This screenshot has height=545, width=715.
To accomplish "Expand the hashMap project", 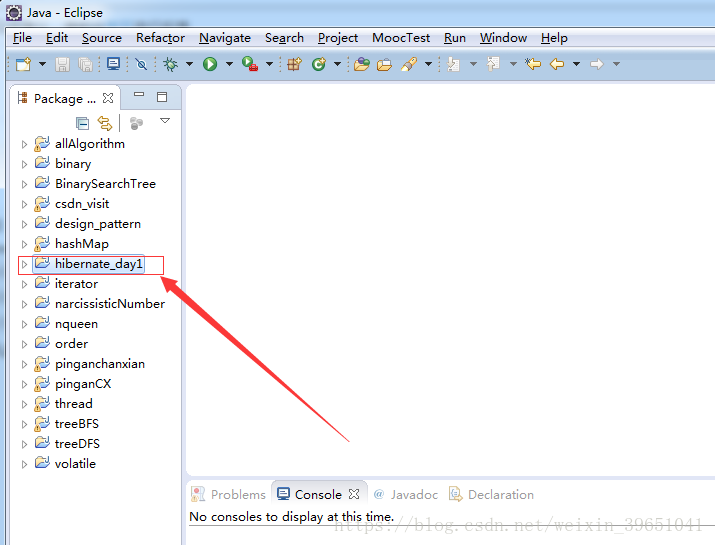I will [x=24, y=244].
